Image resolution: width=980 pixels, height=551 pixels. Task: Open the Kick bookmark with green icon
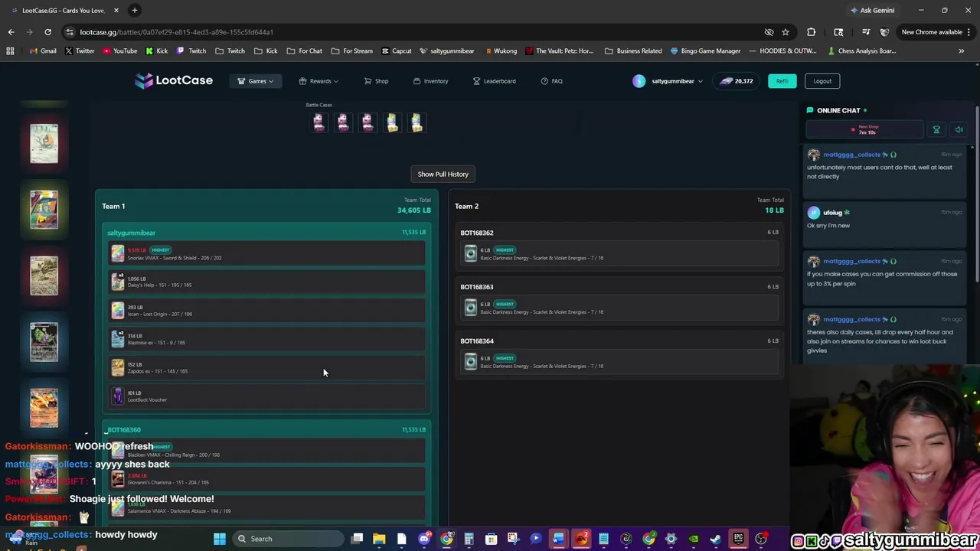coord(156,51)
